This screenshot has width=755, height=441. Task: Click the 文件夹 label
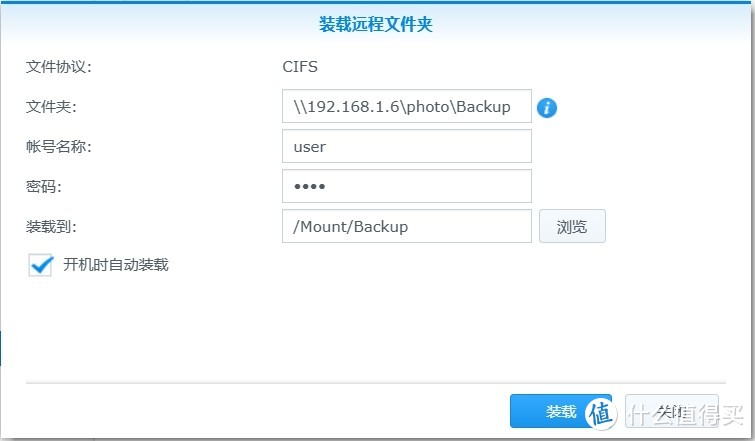52,107
